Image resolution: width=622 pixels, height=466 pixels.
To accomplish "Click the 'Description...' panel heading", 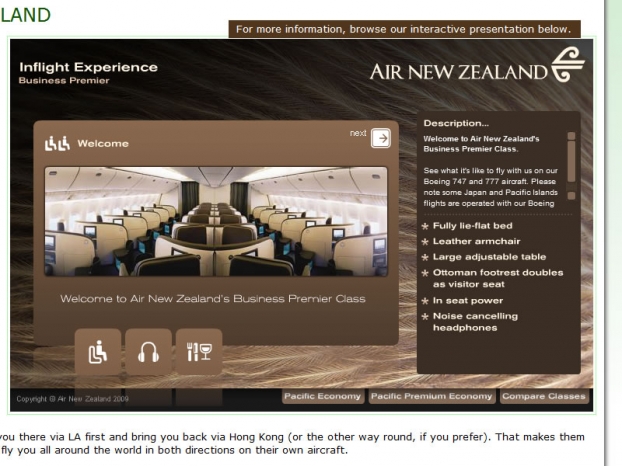I will click(456, 123).
